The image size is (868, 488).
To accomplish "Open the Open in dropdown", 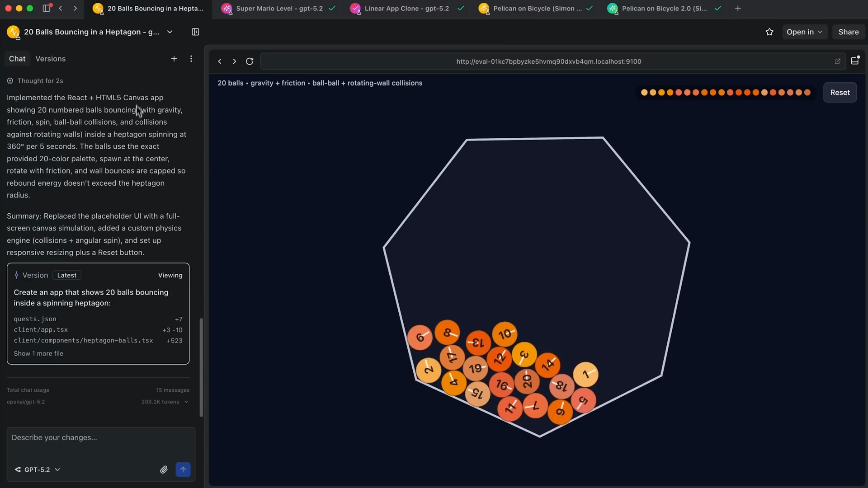I will 805,32.
